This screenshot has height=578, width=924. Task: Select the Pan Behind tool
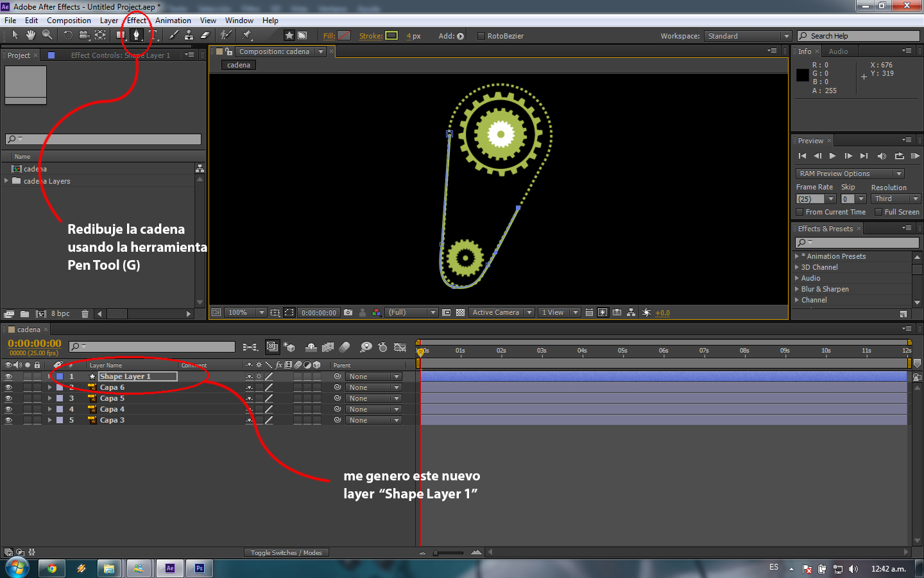coord(100,35)
